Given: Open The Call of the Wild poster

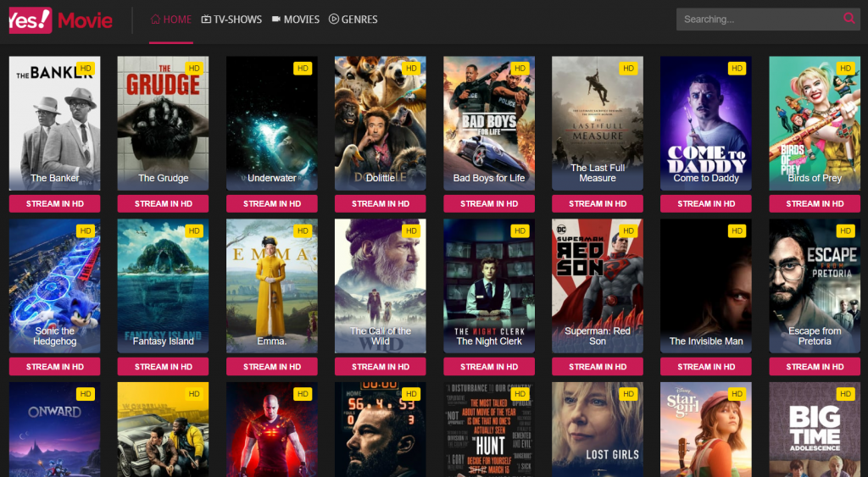Looking at the screenshot, I should (381, 286).
